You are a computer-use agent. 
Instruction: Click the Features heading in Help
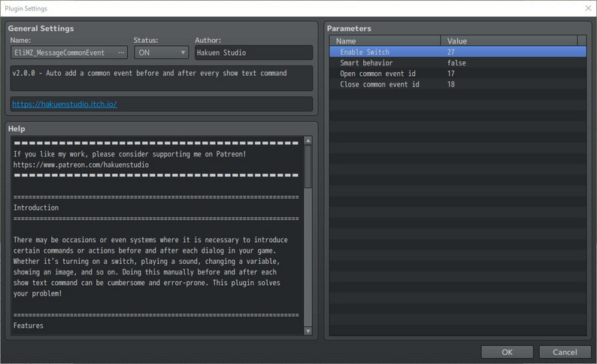click(x=28, y=326)
